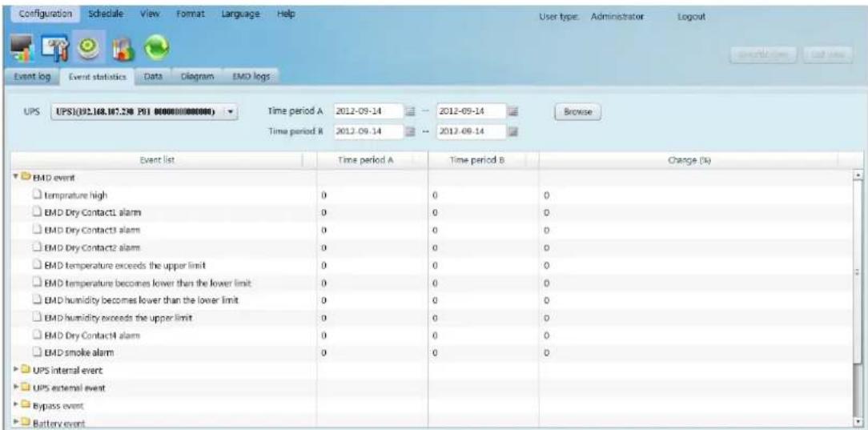Viewport: 868px width, 430px height.
Task: Click document icon beside EMD Dry Contact1 alarm
Action: coord(37,212)
